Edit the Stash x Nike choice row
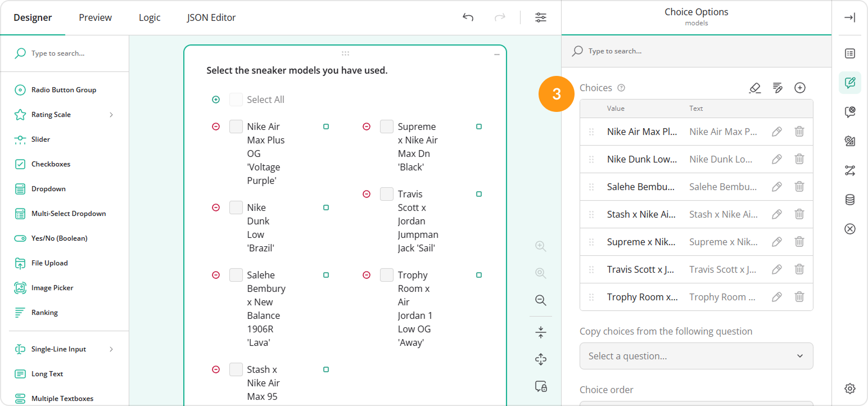Image resolution: width=868 pixels, height=406 pixels. [777, 214]
